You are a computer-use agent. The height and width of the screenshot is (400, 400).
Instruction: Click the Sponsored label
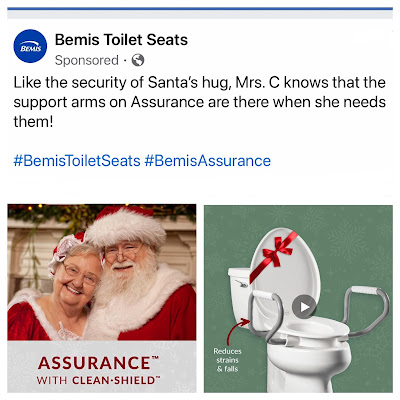point(87,60)
